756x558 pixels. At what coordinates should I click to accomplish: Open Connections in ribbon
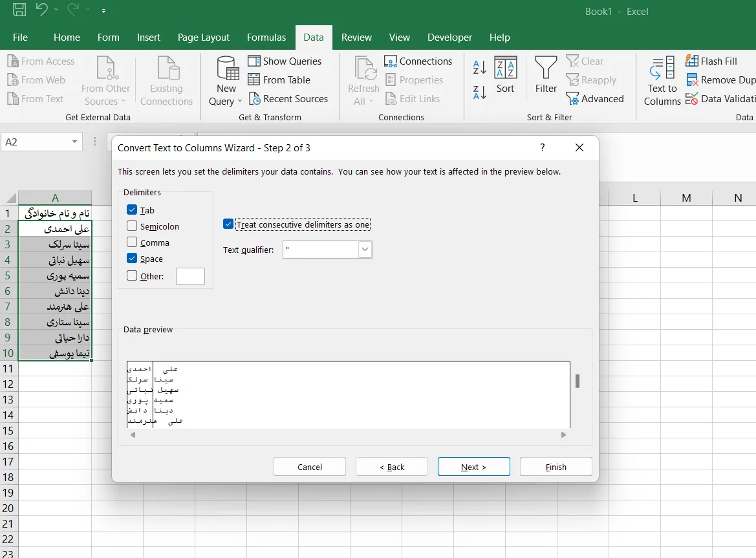click(418, 61)
